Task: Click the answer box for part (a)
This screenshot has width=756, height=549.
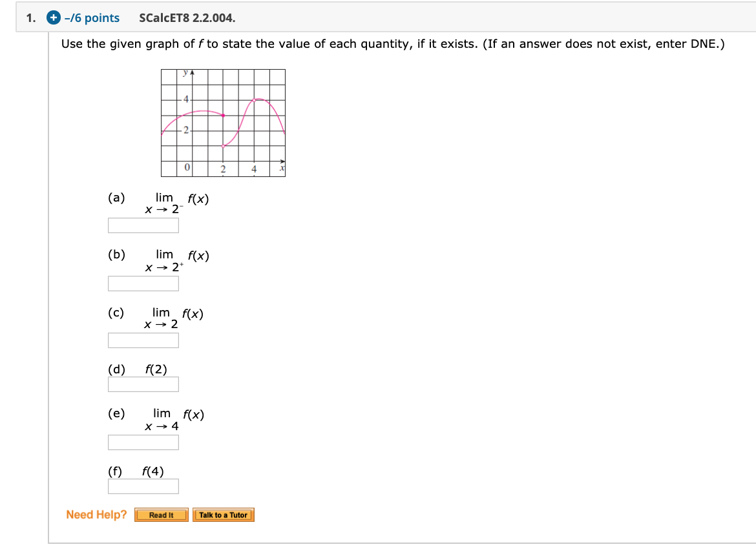Action: [143, 225]
